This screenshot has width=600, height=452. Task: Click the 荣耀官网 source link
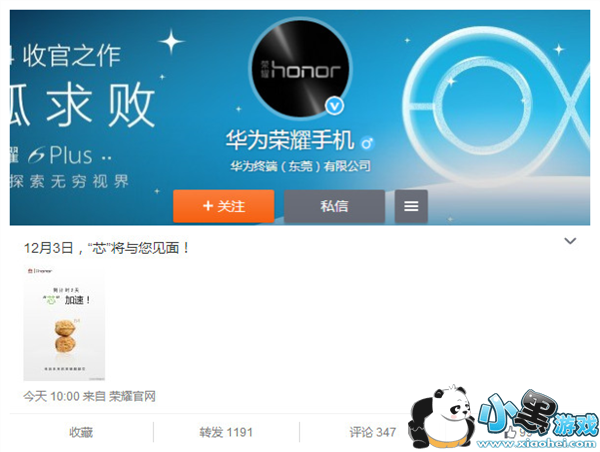[x=132, y=396]
